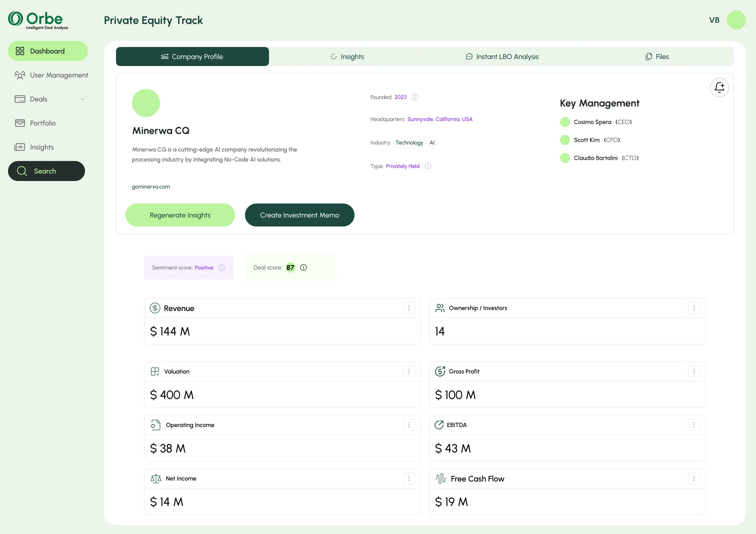Click the Net Income scales icon

(156, 478)
